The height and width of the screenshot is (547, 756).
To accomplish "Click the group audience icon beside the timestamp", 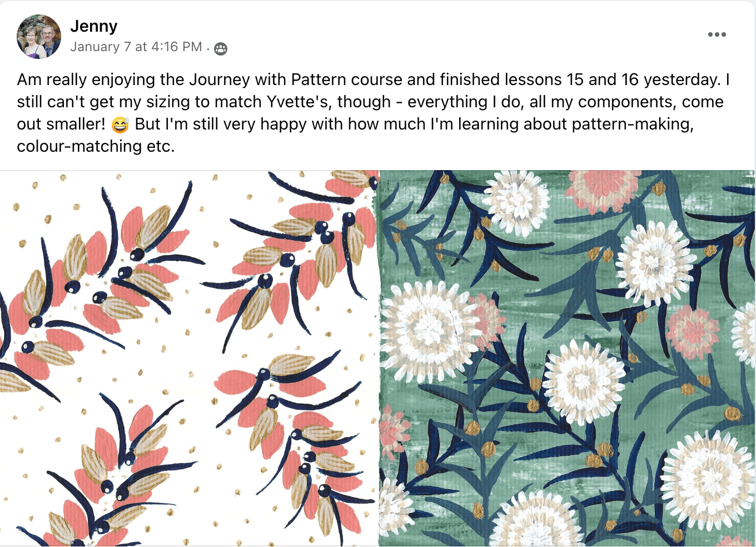I will [x=221, y=49].
